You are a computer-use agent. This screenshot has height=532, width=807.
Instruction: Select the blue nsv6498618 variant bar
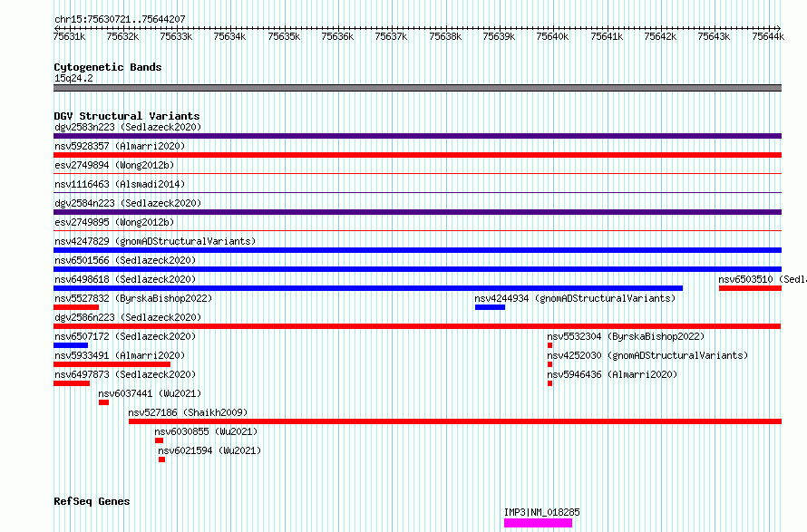point(368,288)
